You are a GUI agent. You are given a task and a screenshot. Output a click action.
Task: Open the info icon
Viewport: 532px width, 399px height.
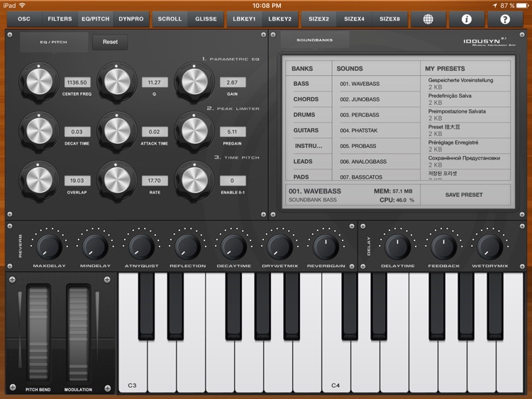[x=467, y=19]
